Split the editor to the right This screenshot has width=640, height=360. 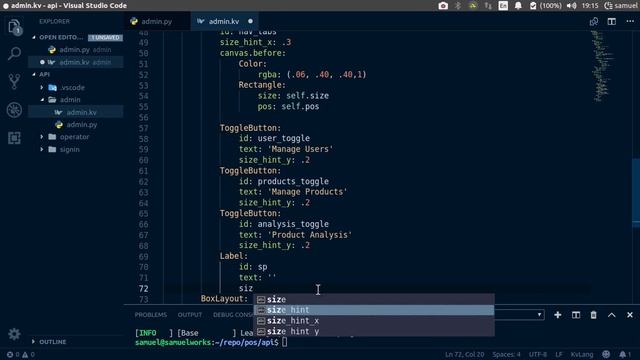611,21
